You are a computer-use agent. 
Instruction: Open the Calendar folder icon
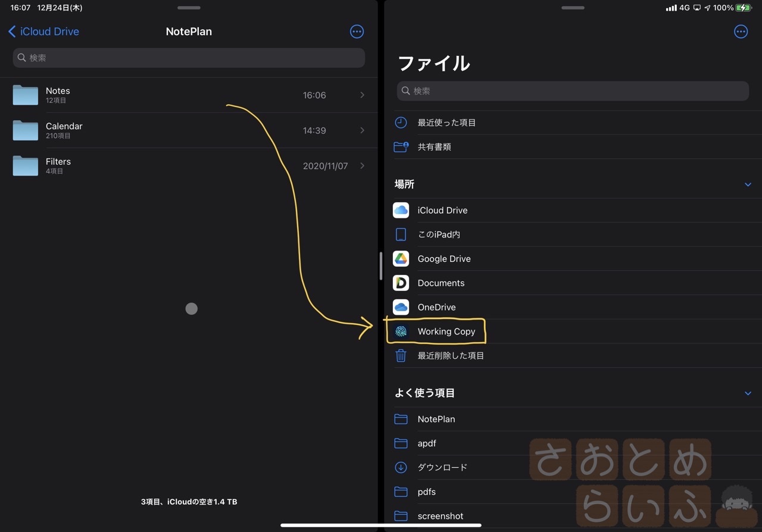26,130
